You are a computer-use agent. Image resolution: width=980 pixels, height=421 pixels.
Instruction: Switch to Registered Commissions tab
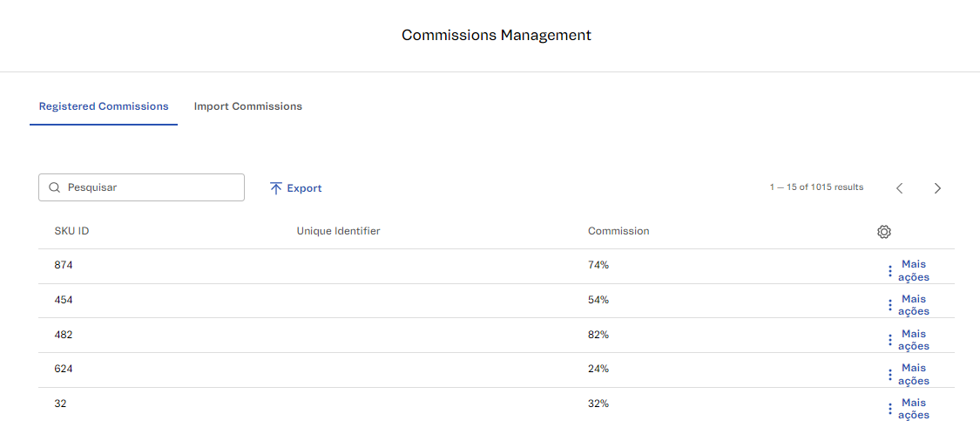[104, 106]
